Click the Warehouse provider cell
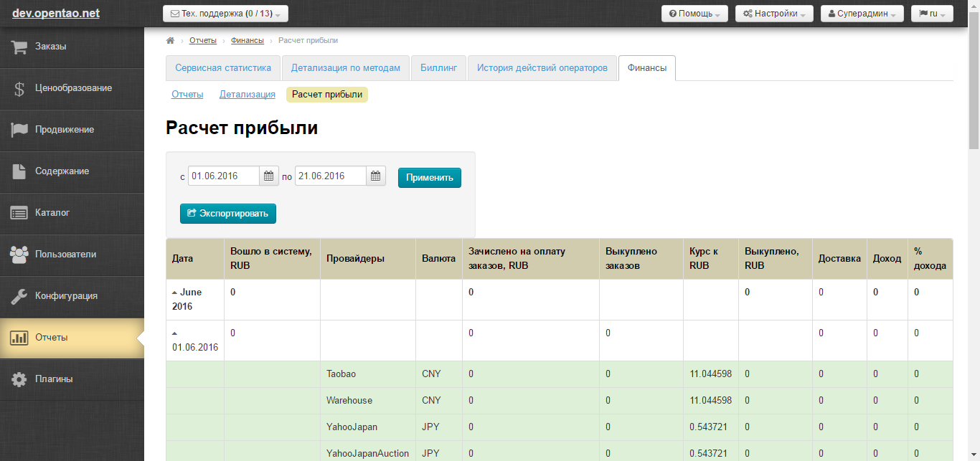Viewport: 980px width, 461px height. point(368,401)
